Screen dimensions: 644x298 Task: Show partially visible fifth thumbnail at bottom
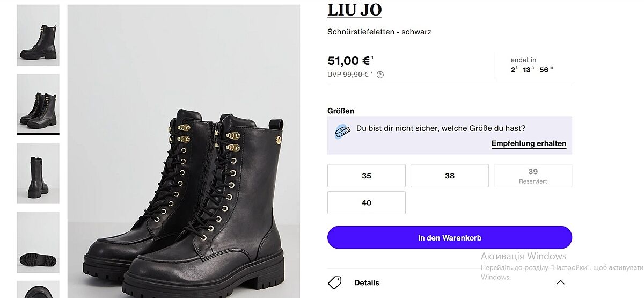(x=38, y=289)
